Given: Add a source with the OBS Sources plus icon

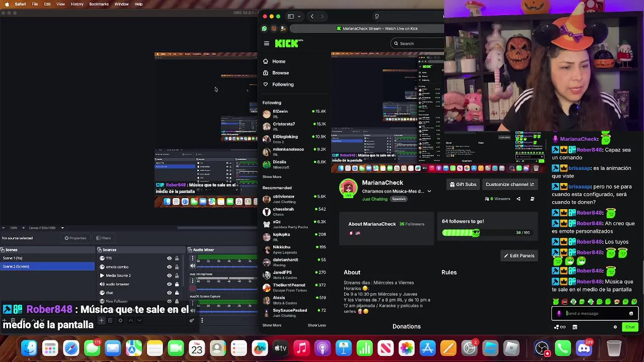Looking at the screenshot, I should 101,320.
